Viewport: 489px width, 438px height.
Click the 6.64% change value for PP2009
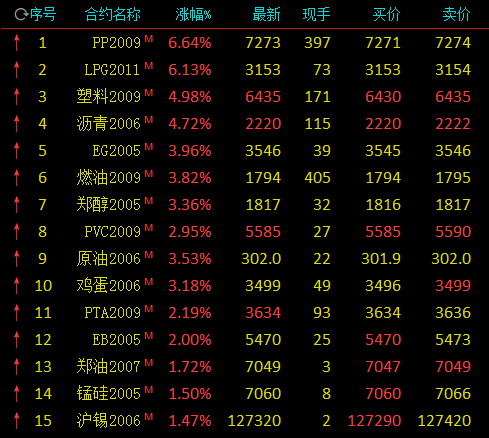click(190, 43)
